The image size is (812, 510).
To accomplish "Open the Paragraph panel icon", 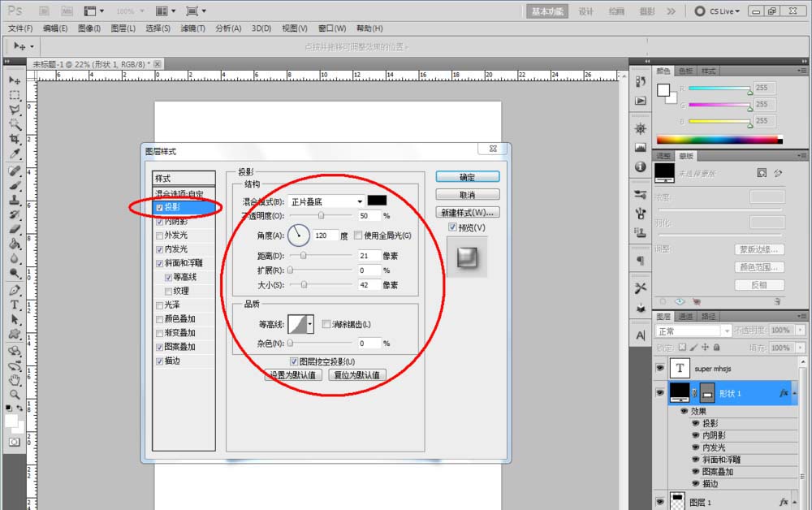I will click(x=641, y=261).
